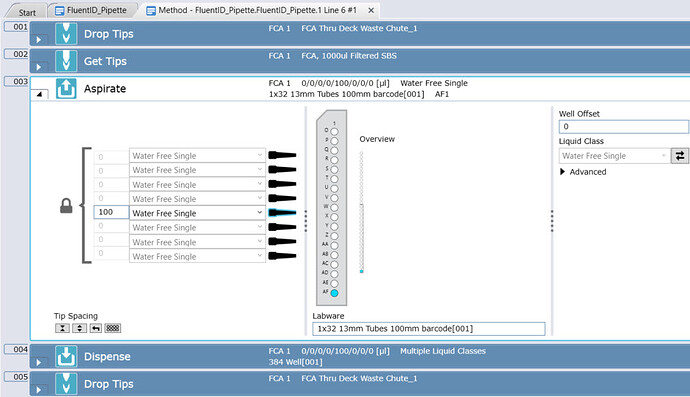Select the highlighted fifth tip icon
Image resolution: width=690 pixels, height=397 pixels.
click(282, 213)
